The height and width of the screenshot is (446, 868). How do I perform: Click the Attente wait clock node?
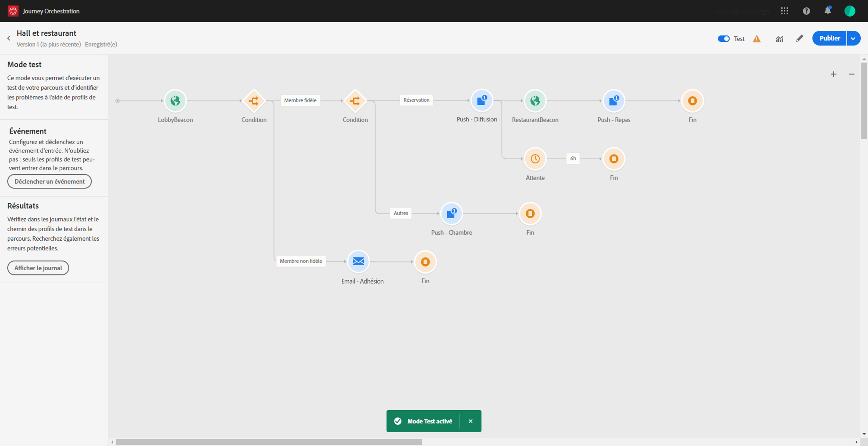coord(535,159)
